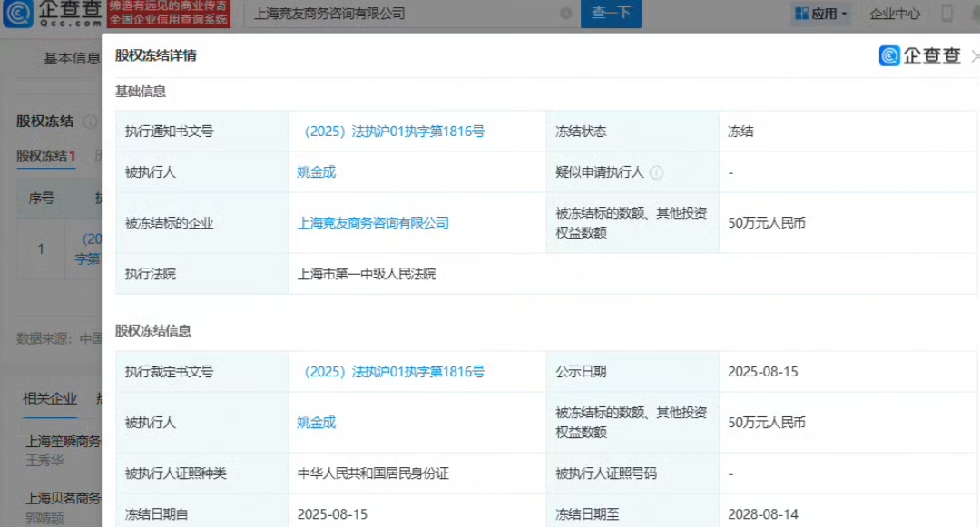Click the 股权冻结详情 dialog title
The image size is (980, 527).
(156, 55)
